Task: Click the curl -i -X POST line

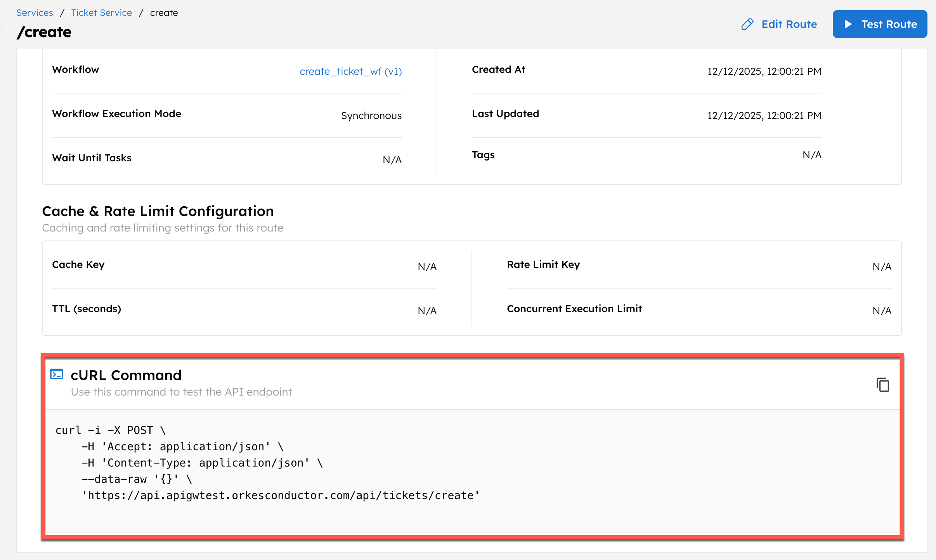Action: (x=111, y=430)
